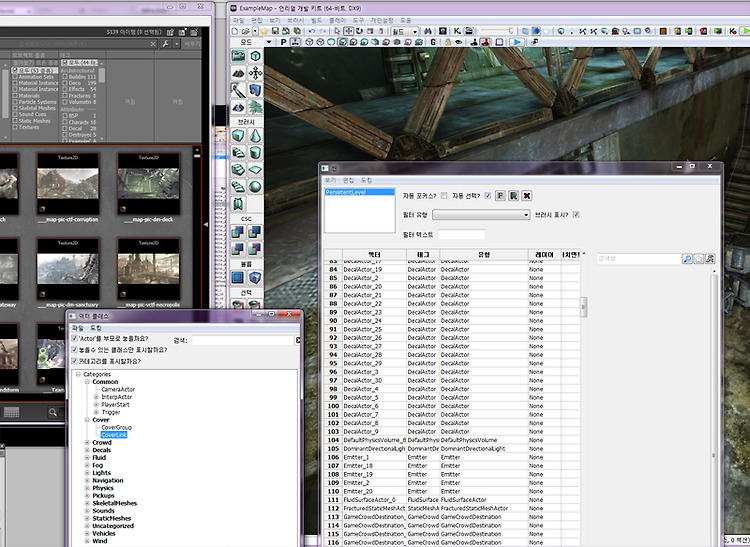Toggle the Textures filter checkbox
The height and width of the screenshot is (547, 750).
[x=15, y=127]
